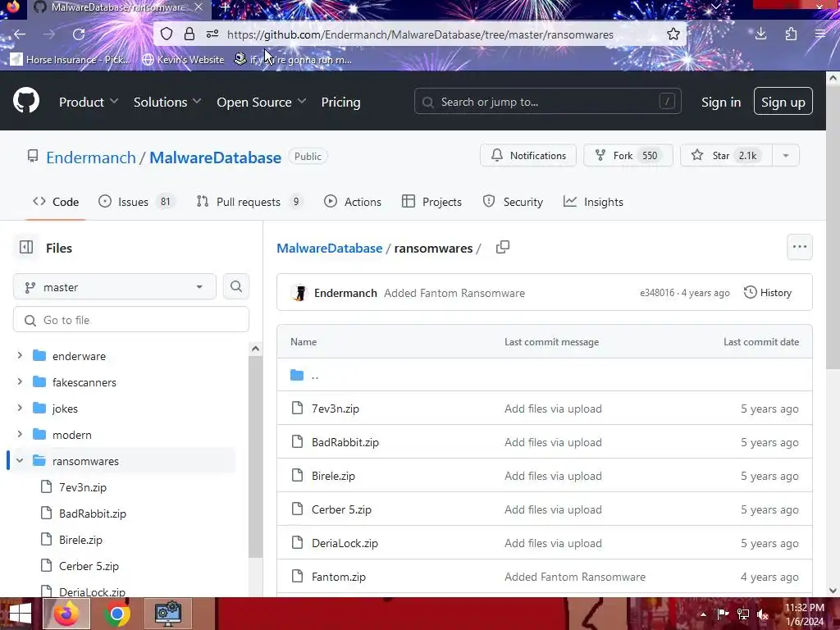Viewport: 840px width, 630px height.
Task: Open the Pull requests tab
Action: (x=249, y=202)
